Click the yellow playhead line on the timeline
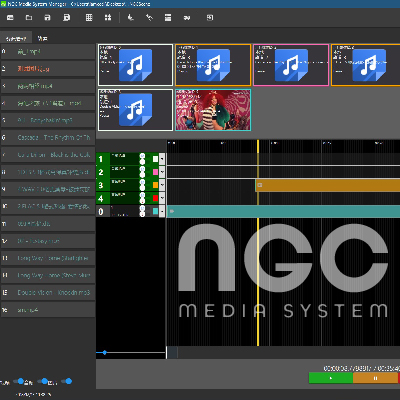400x400 pixels. point(258,243)
